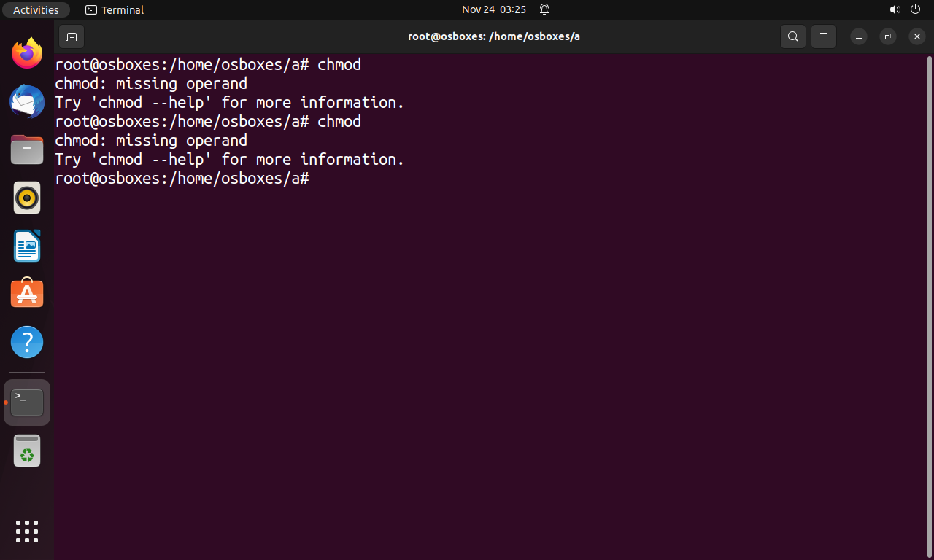Open the Files manager in dock
The image size is (934, 560).
coord(27,149)
